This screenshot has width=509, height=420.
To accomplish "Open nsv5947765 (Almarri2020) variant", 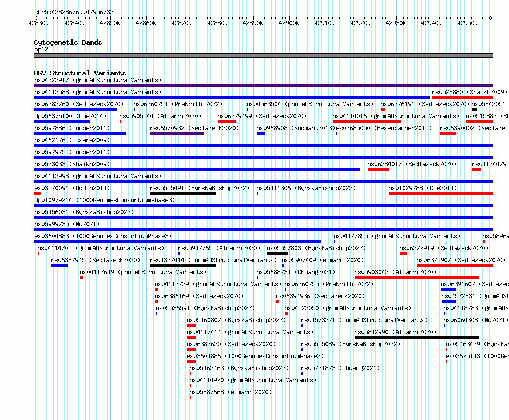I will pyautogui.click(x=219, y=248).
